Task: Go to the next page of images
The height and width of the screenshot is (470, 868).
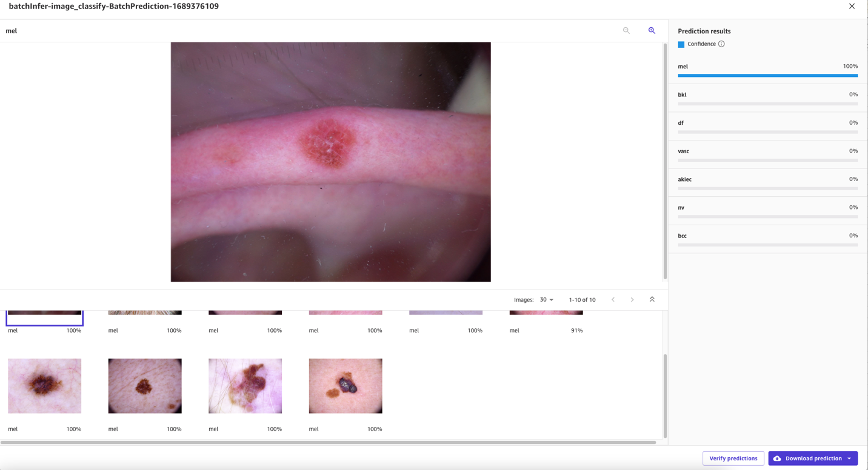Action: (x=632, y=300)
